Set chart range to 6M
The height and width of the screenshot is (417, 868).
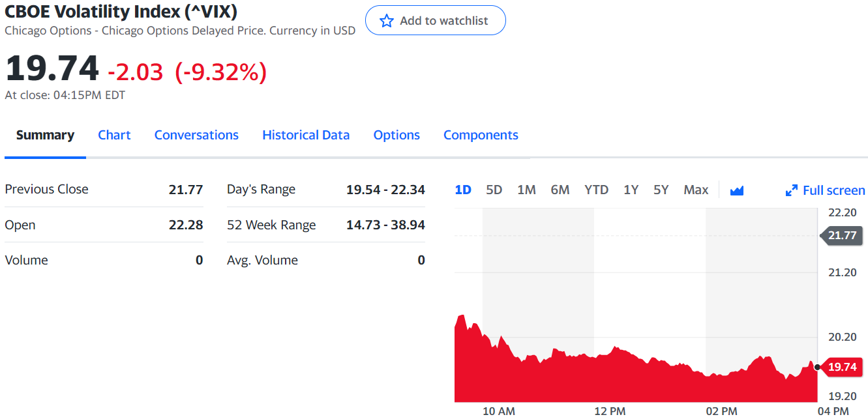(560, 190)
